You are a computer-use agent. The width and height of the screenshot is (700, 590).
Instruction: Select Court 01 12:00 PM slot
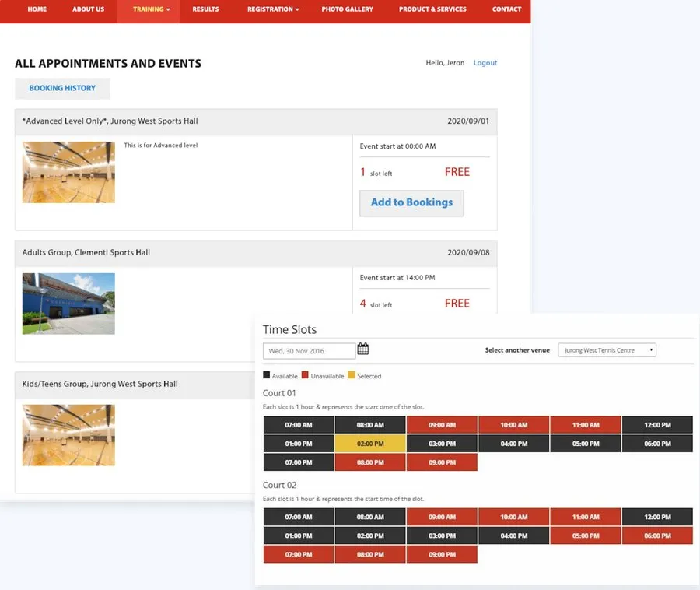point(657,425)
